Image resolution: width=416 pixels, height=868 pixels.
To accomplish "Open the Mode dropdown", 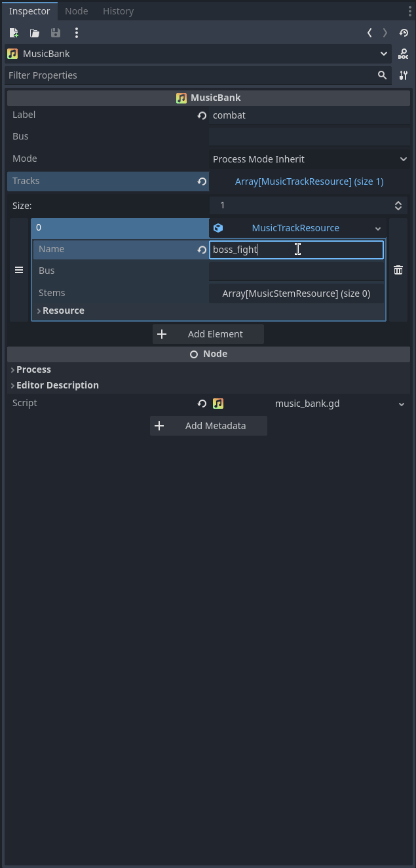I will pos(309,159).
